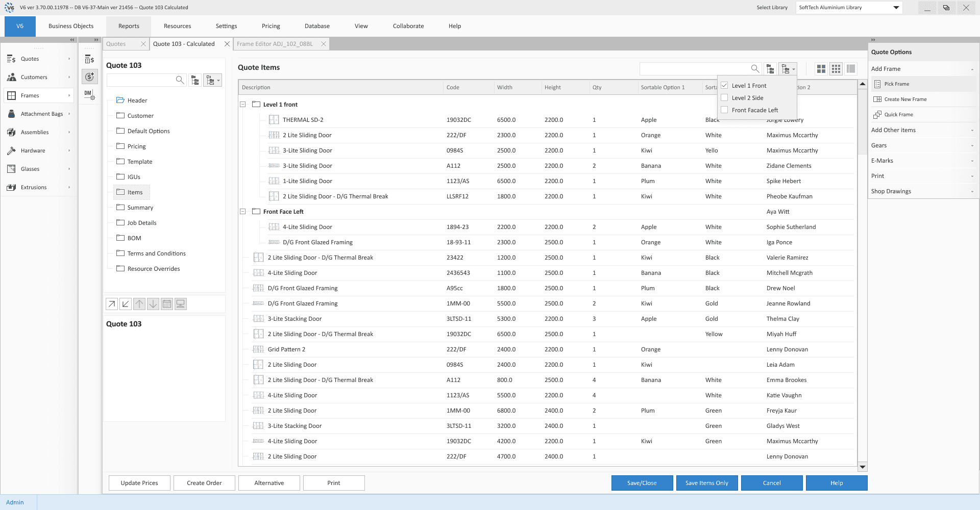Click the dollar-plus pricing icon in the side strip
The height and width of the screenshot is (510, 980).
point(90,76)
